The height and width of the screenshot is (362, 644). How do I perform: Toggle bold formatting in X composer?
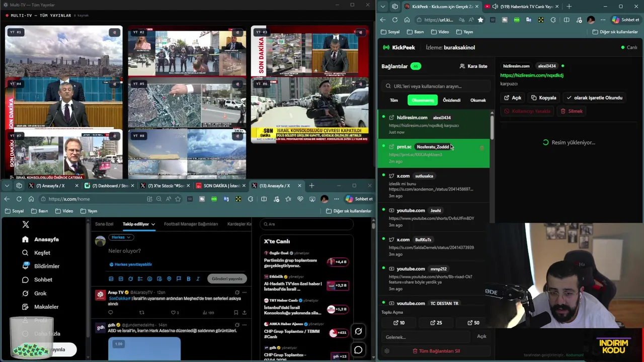tap(189, 279)
